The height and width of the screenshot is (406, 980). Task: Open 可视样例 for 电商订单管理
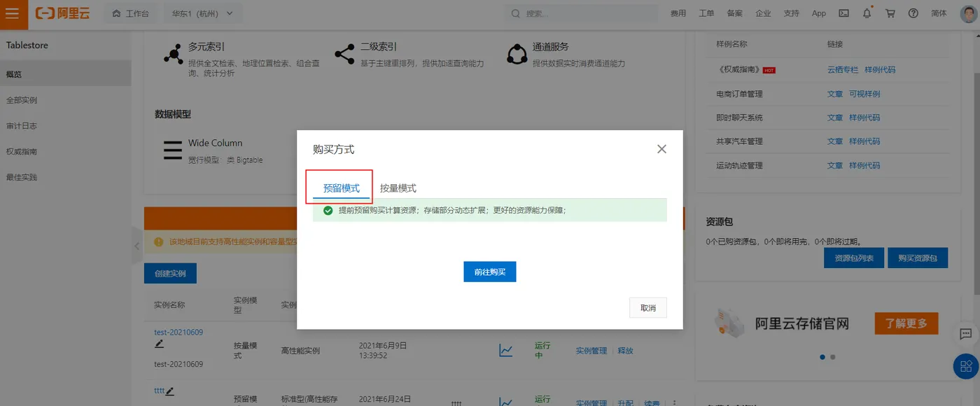click(x=864, y=94)
